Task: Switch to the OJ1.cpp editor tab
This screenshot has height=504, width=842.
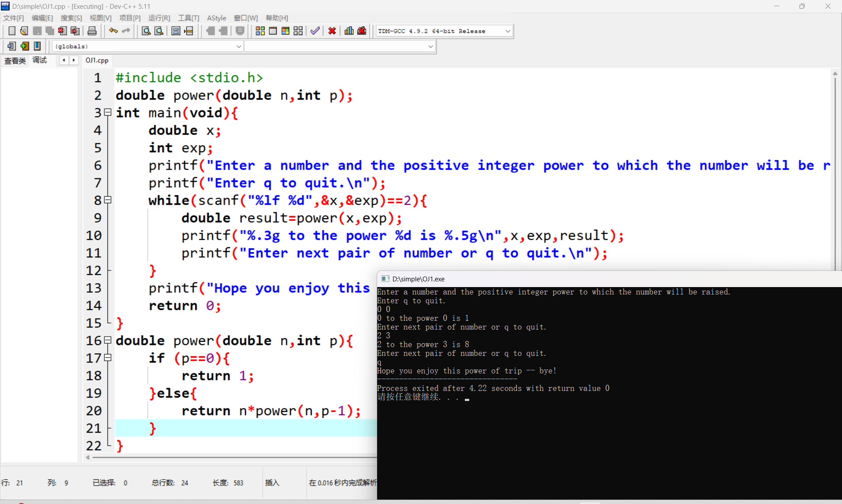Action: pyautogui.click(x=97, y=60)
